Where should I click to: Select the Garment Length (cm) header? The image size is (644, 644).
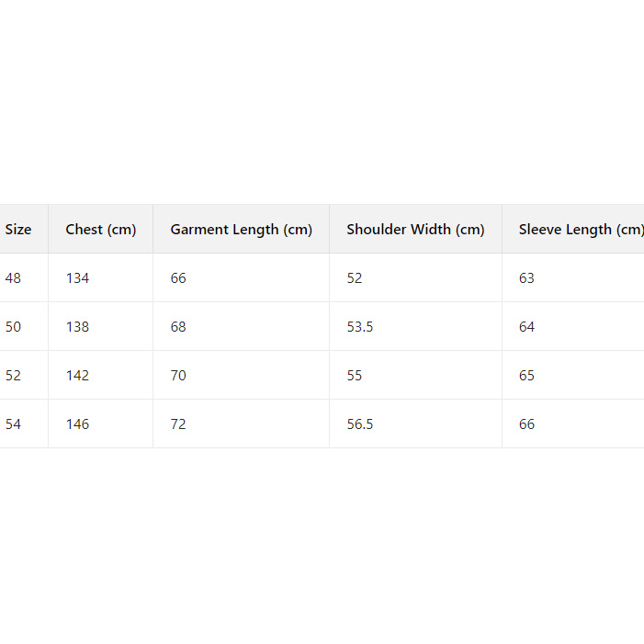241,230
